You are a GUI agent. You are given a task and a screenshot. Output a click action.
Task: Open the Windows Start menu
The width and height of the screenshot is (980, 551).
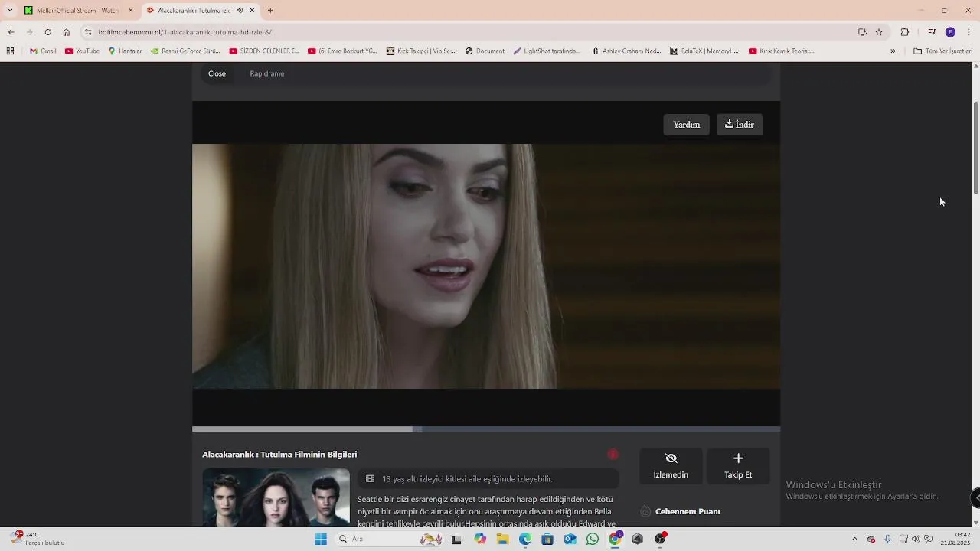(x=321, y=539)
